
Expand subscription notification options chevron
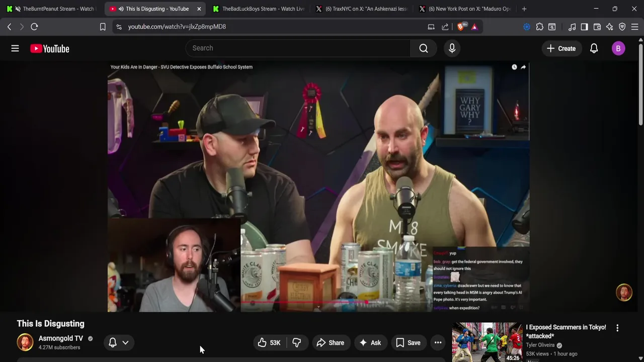pyautogui.click(x=125, y=343)
